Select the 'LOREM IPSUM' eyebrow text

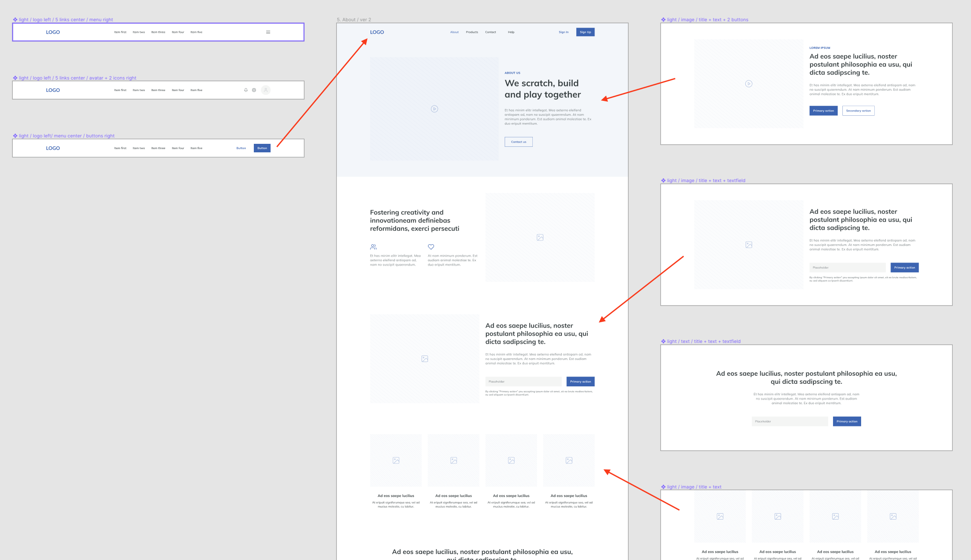(x=820, y=48)
